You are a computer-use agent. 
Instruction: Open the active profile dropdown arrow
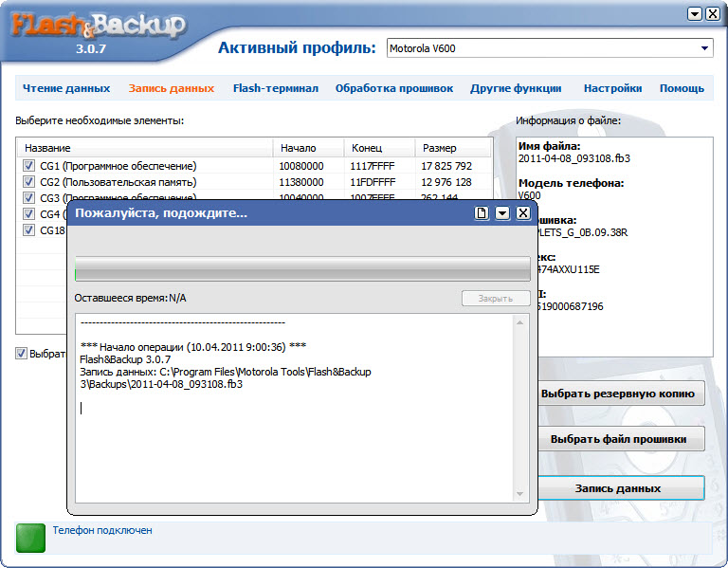tap(704, 48)
